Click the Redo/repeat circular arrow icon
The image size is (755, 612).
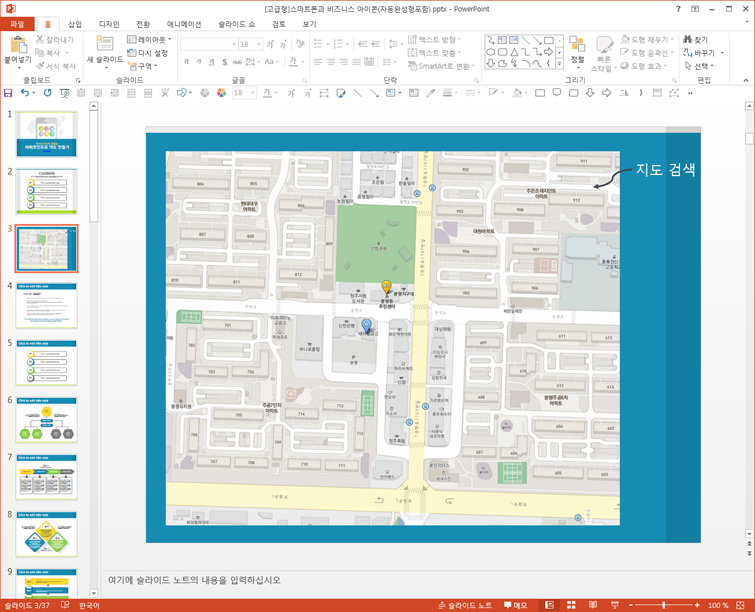(47, 93)
